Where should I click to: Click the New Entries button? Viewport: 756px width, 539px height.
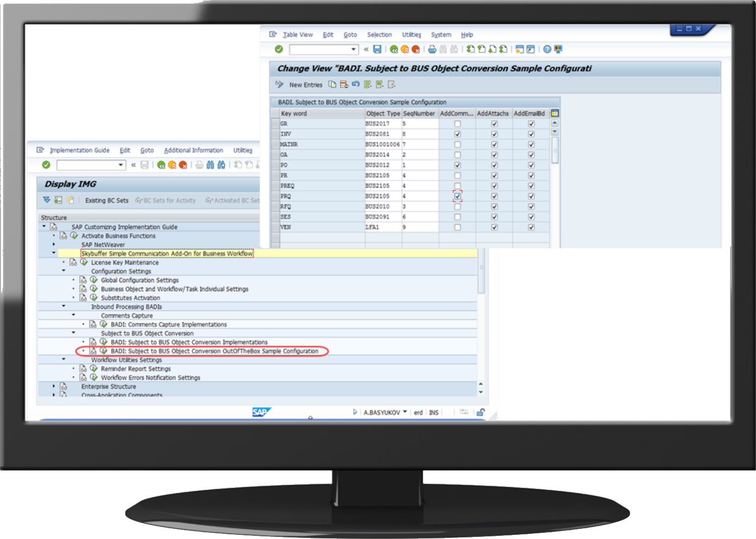pos(306,85)
